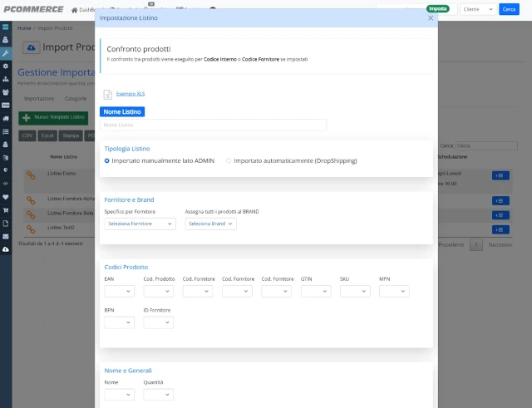Open the shopping cart sidebar icon
Screen dimensions: 532x408
tap(6, 210)
